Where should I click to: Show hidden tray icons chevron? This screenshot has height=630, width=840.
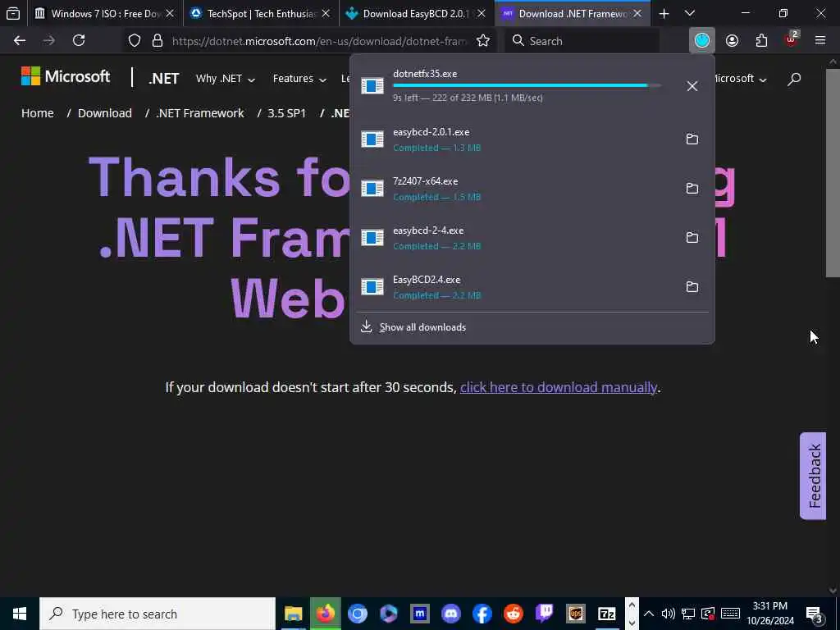[x=648, y=614]
